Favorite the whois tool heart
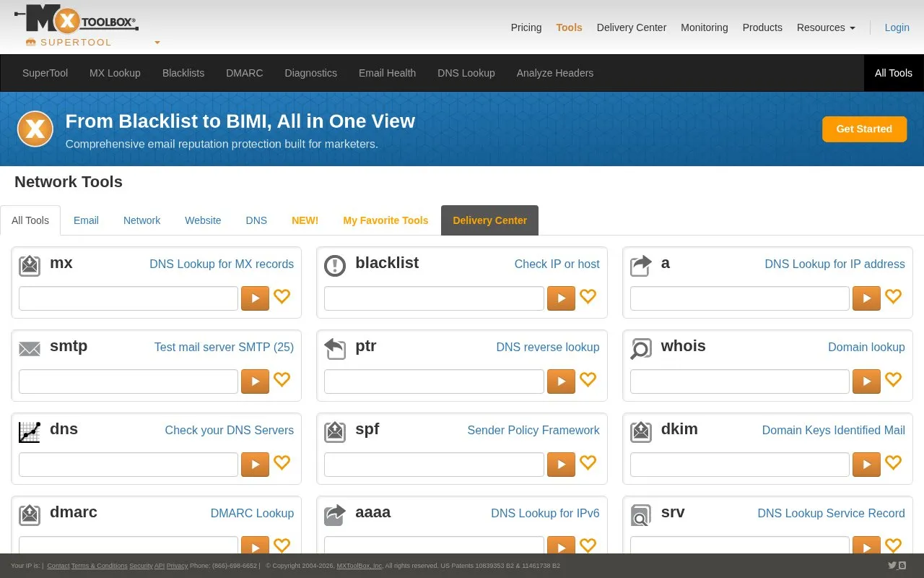Viewport: 924px width, 578px height. pyautogui.click(x=894, y=379)
